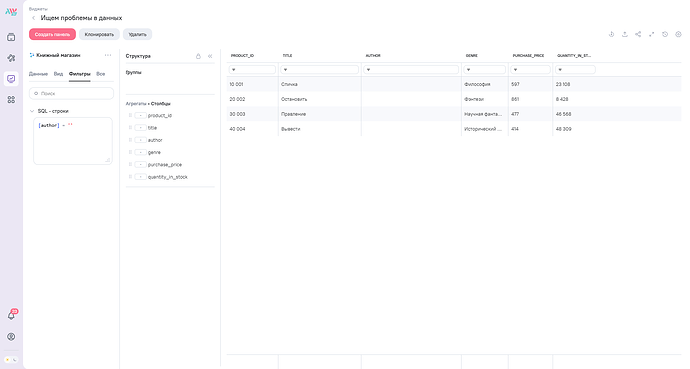Toggle the light/dark theme switch
Image resolution: width=690 pixels, height=369 pixels.
(x=11, y=360)
